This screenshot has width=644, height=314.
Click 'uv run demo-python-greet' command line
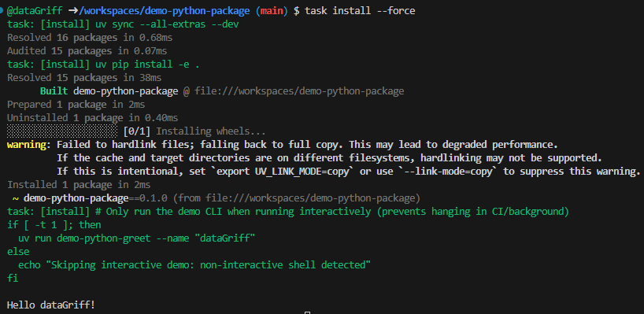point(137,238)
